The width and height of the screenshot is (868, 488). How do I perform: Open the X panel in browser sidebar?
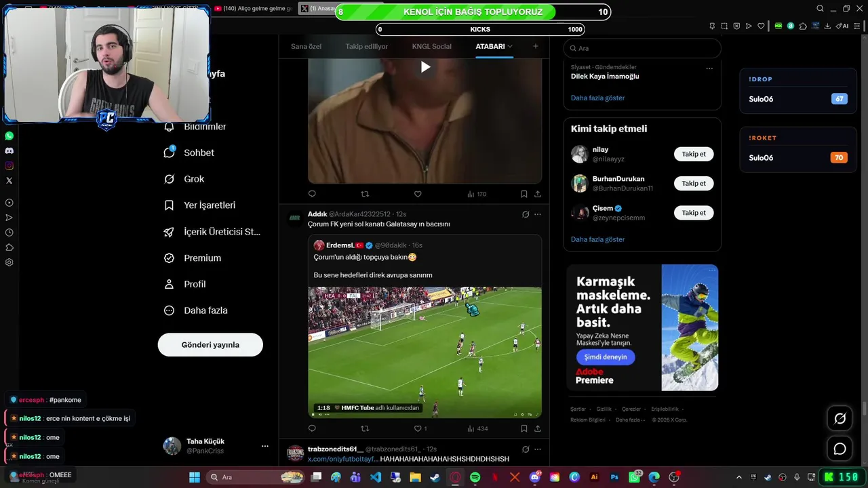pos(9,180)
